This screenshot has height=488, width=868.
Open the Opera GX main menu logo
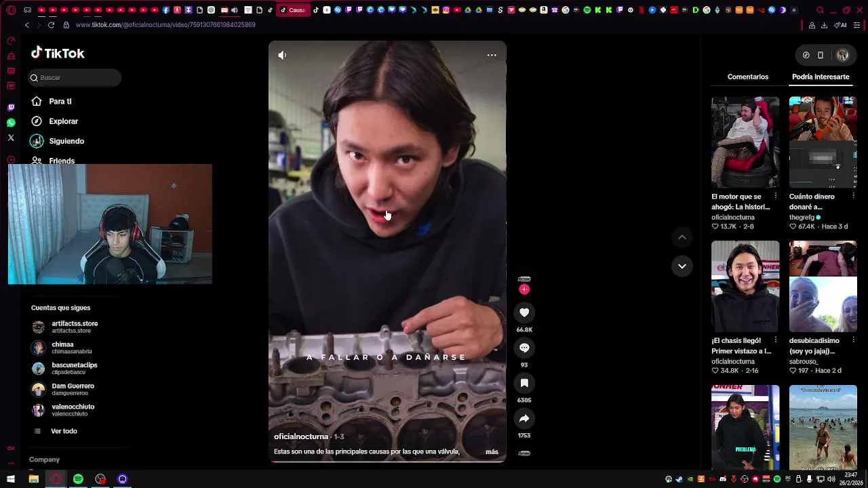pyautogui.click(x=11, y=10)
